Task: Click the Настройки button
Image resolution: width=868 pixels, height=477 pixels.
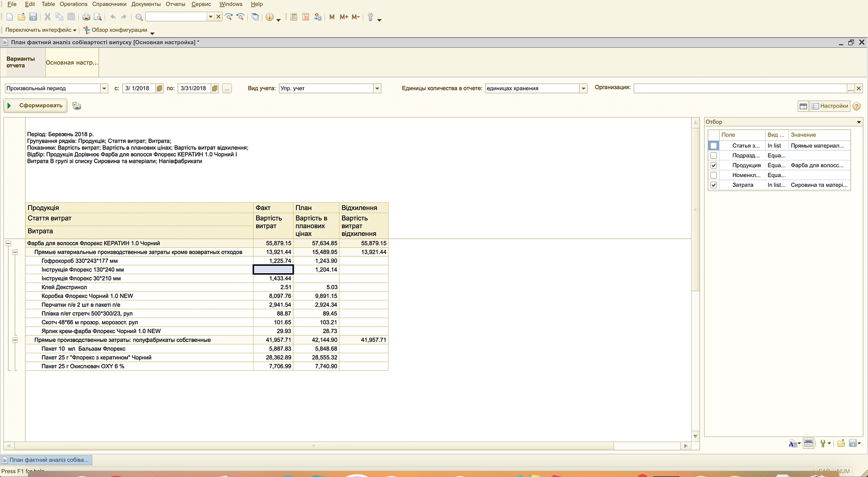Action: click(x=830, y=106)
